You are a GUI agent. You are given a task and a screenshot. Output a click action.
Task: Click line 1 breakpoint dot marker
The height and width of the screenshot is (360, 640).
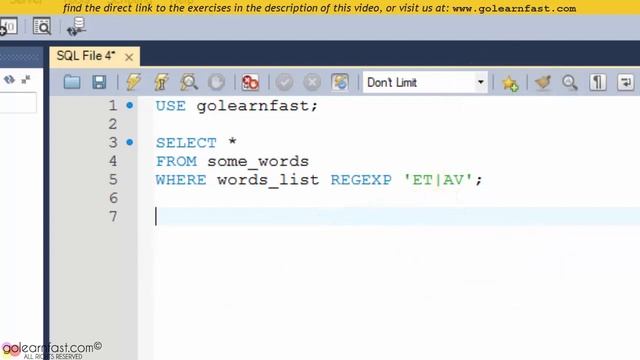(130, 105)
